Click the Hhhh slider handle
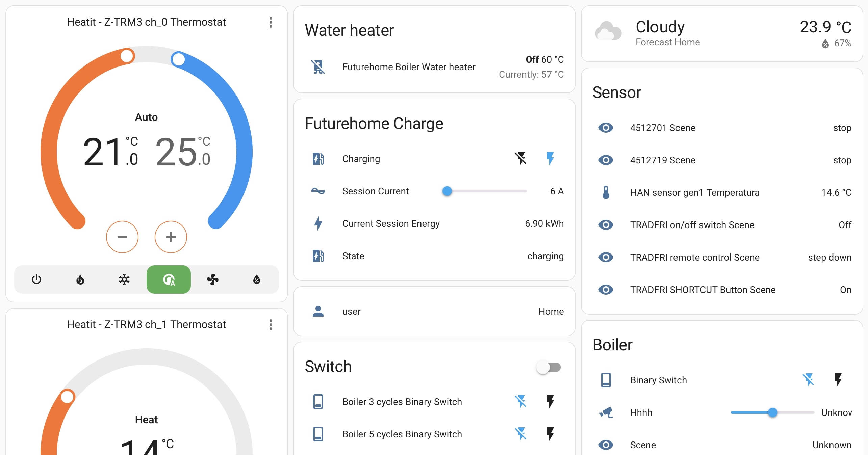Viewport: 868px width, 455px height. point(772,412)
